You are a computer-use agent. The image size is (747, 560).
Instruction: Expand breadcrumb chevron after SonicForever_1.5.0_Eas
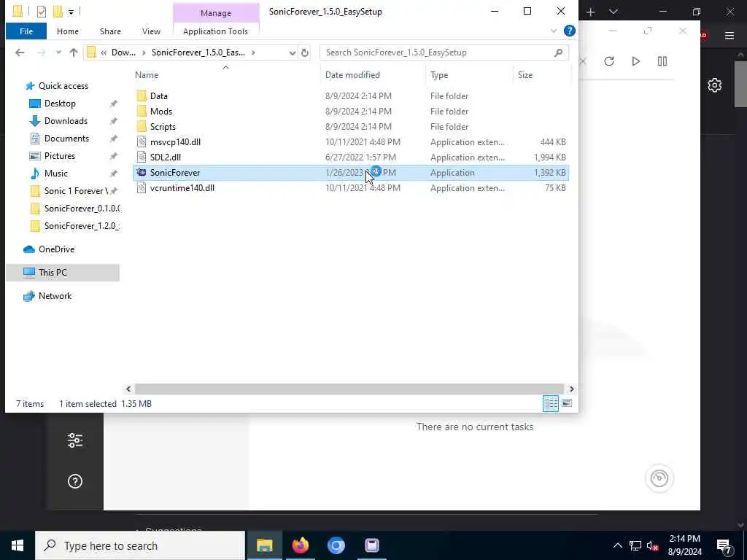tap(253, 52)
